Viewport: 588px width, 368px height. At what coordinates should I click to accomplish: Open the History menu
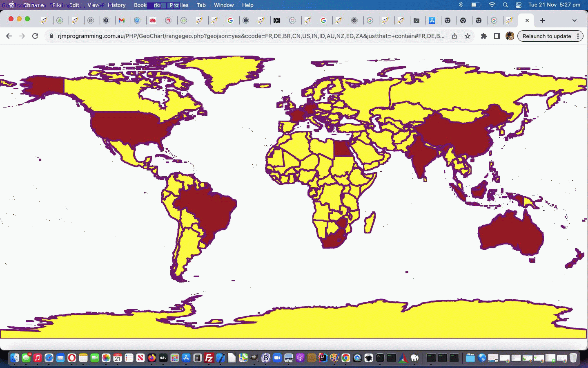(117, 5)
